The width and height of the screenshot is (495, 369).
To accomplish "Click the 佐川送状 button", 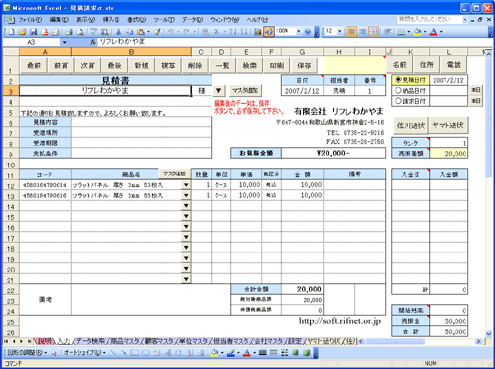I will (411, 125).
